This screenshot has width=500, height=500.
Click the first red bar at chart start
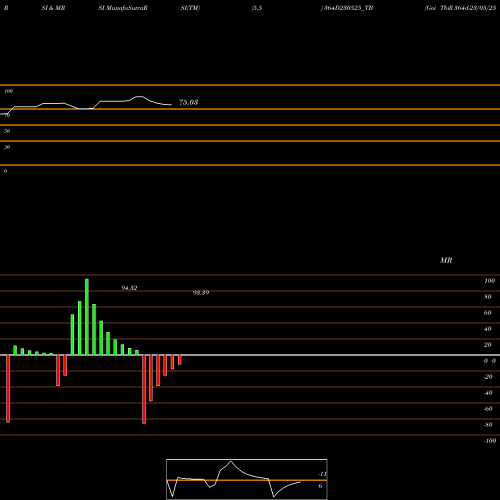(x=8, y=389)
